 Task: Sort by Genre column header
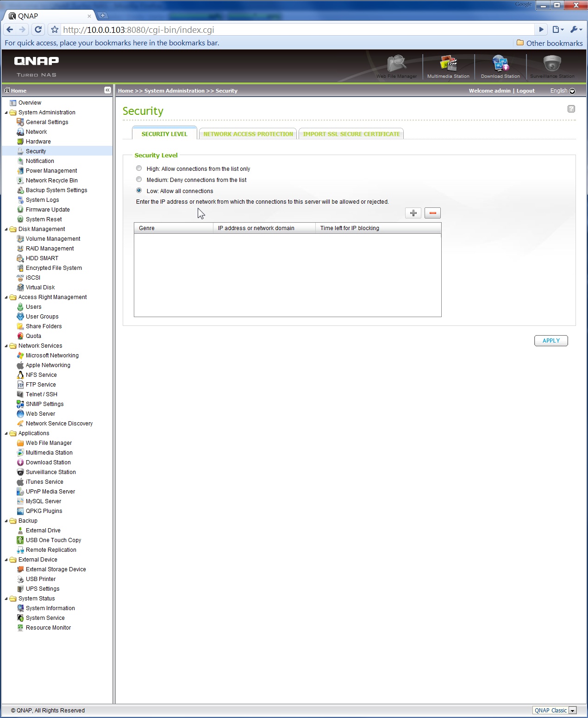click(x=174, y=228)
